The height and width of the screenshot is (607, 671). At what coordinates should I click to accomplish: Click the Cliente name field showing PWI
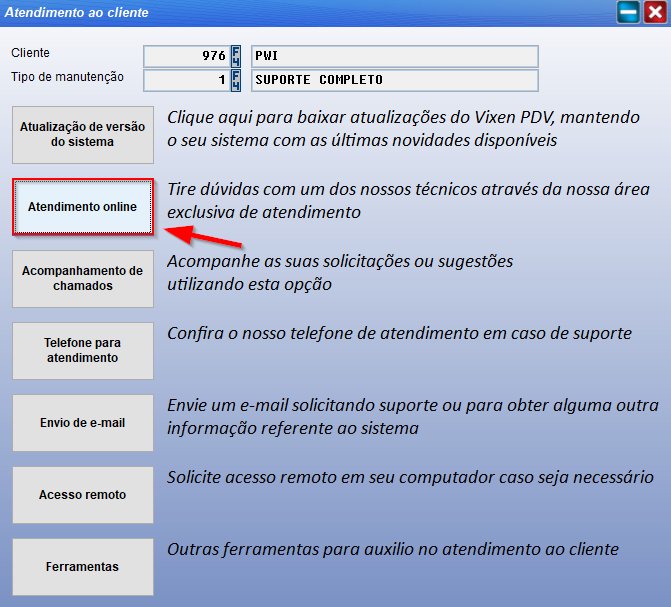click(x=394, y=56)
